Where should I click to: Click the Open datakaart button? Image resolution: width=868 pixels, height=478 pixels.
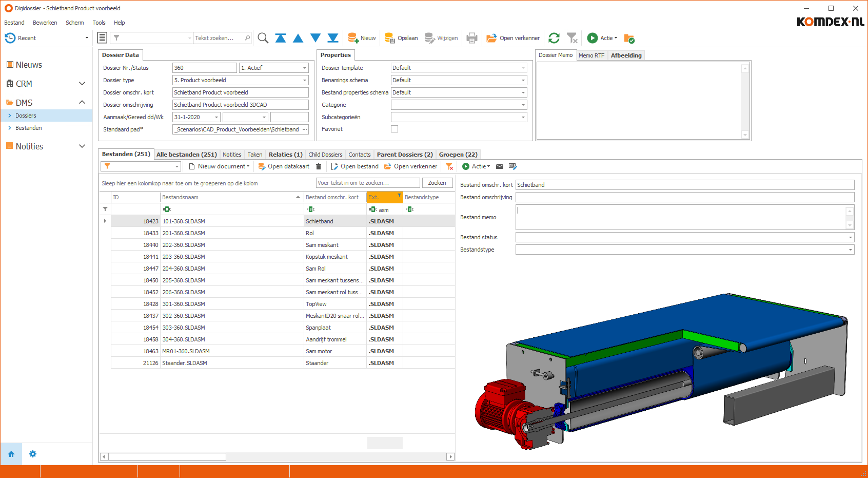284,166
